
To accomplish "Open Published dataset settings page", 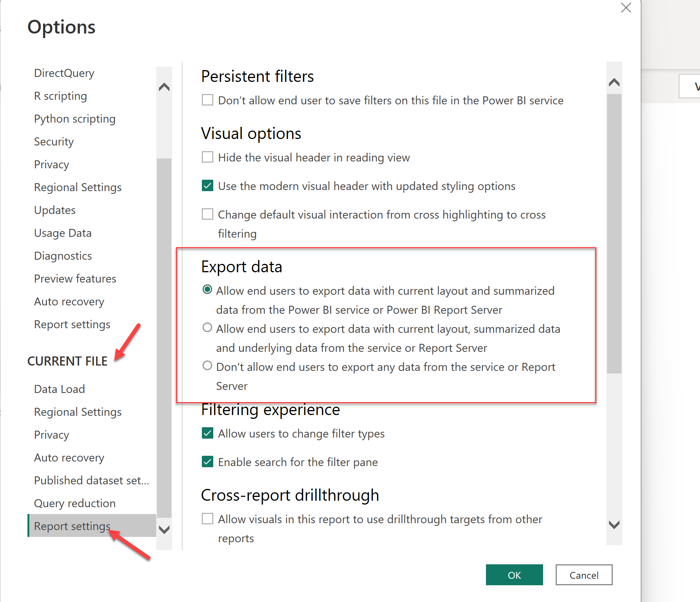I will pyautogui.click(x=91, y=481).
